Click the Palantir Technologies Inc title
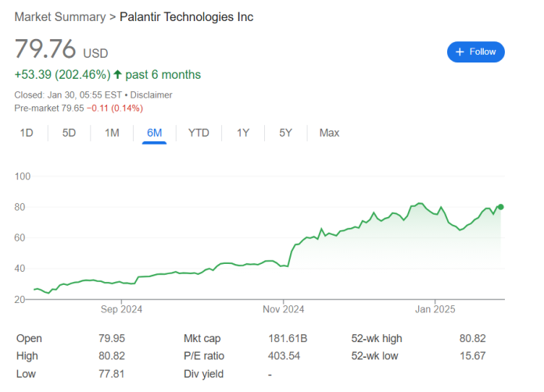 pos(186,17)
